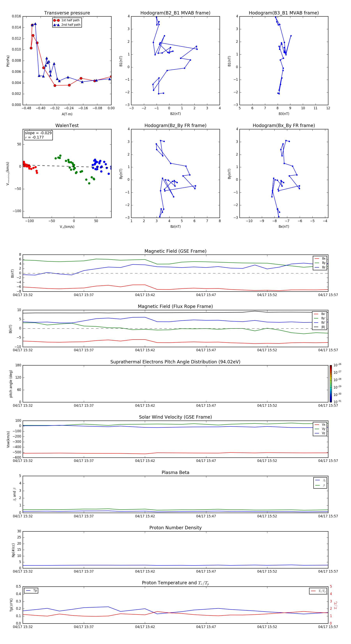Click the 'r = -0.177' annotation

pyautogui.click(x=35, y=137)
